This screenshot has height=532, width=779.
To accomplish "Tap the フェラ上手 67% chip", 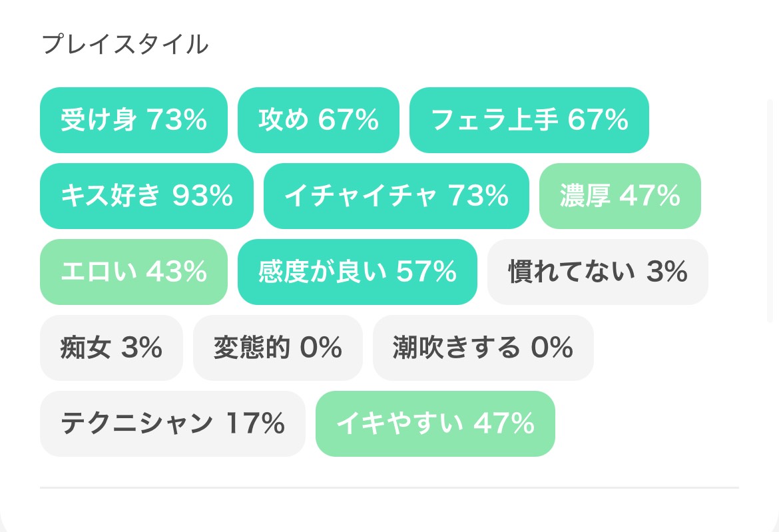I will (529, 121).
